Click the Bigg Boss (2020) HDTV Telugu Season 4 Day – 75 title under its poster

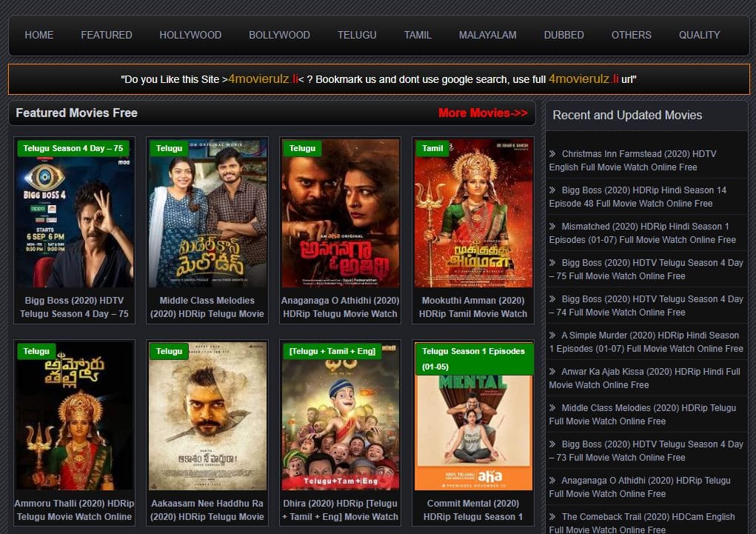(74, 307)
